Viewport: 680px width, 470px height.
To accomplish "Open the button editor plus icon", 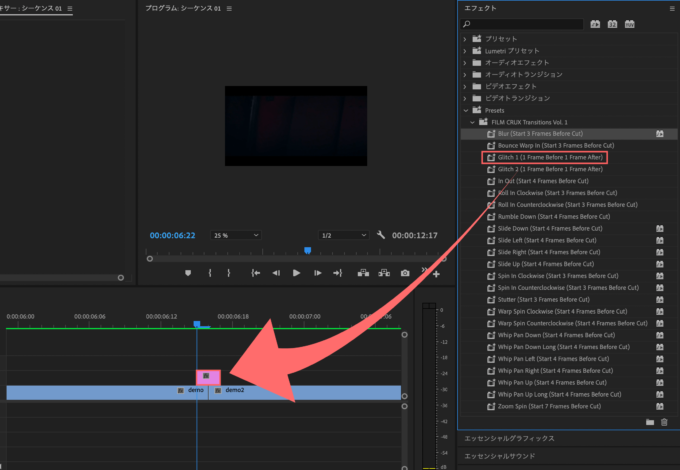I will pyautogui.click(x=436, y=274).
